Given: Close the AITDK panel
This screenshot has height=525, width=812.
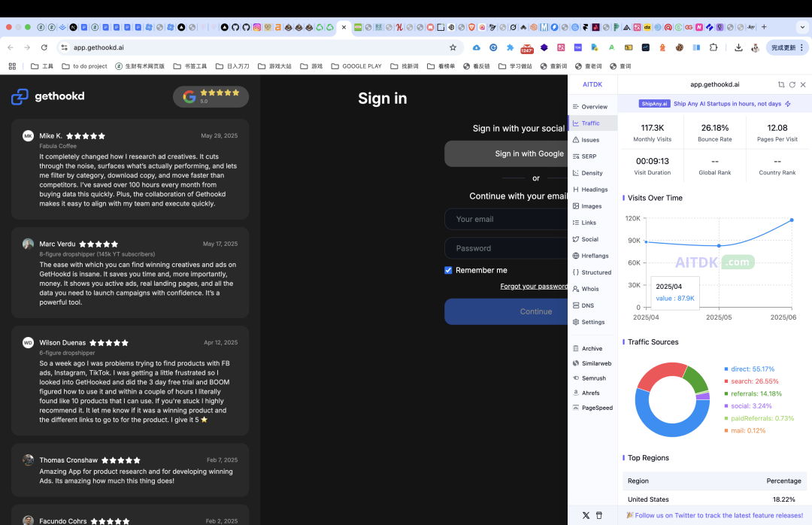Looking at the screenshot, I should [x=803, y=84].
